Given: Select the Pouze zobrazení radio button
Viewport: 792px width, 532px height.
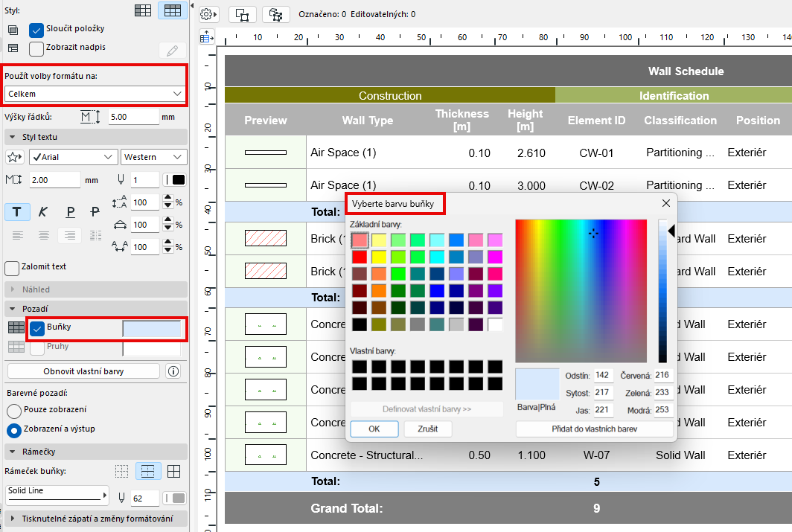Looking at the screenshot, I should tap(13, 410).
